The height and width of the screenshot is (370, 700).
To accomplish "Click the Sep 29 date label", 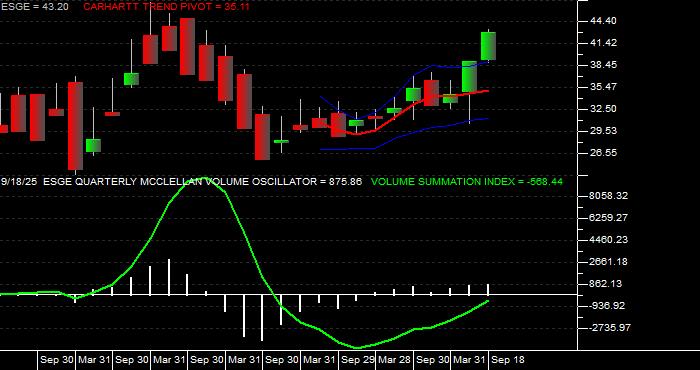I will tap(358, 360).
